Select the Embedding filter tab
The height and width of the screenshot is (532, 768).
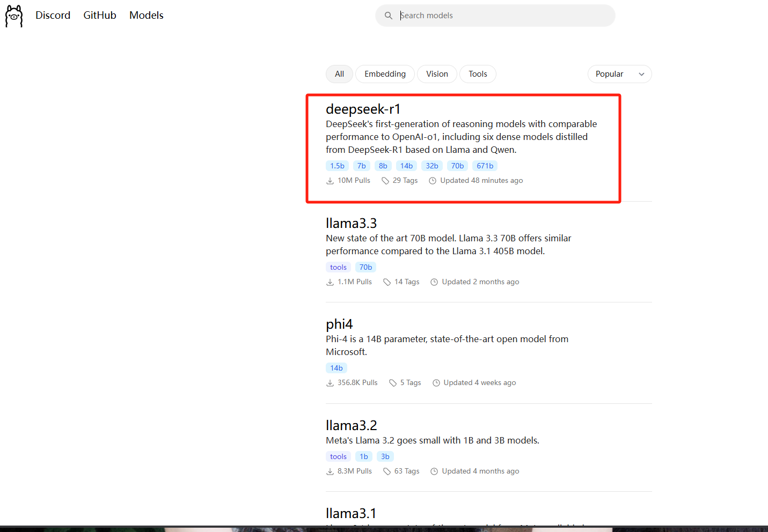point(385,74)
